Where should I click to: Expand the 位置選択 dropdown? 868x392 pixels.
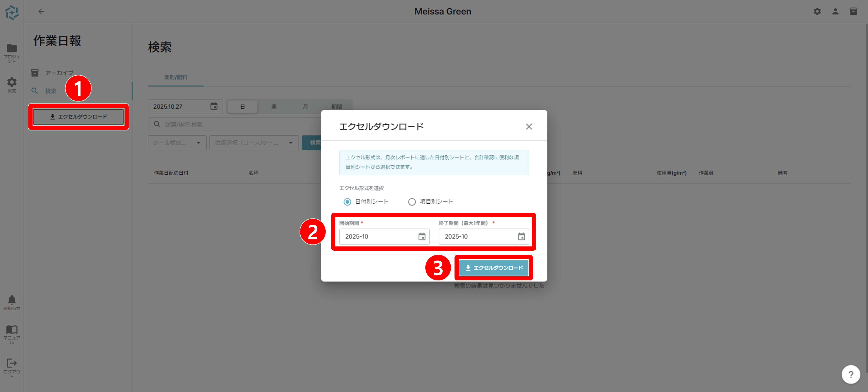click(254, 143)
